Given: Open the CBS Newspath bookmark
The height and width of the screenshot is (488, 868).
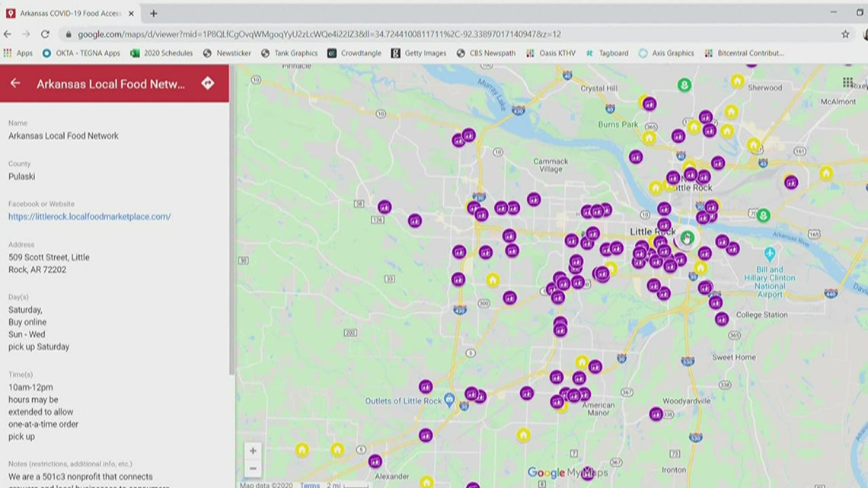Looking at the screenshot, I should pos(486,53).
